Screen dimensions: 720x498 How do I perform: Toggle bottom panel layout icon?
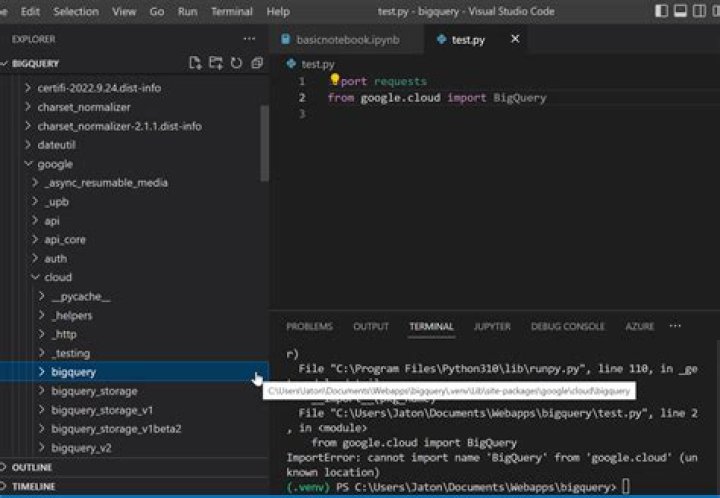tap(681, 11)
